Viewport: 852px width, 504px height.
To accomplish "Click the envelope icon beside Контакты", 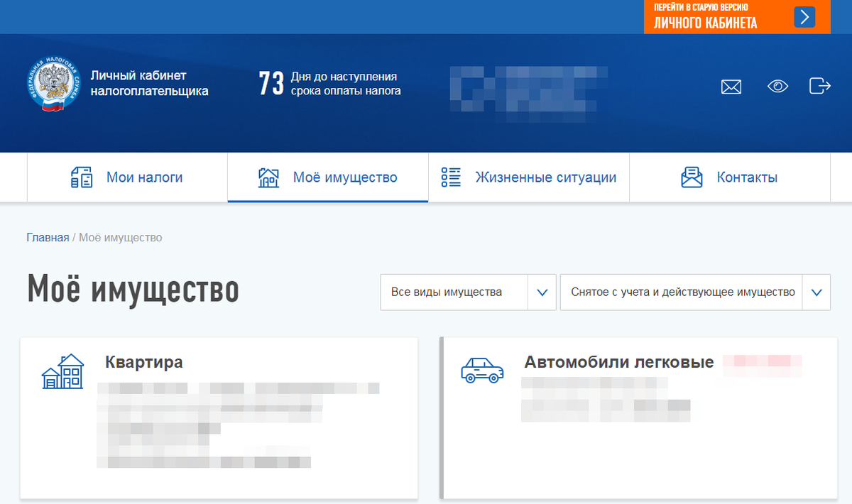I will pyautogui.click(x=690, y=177).
